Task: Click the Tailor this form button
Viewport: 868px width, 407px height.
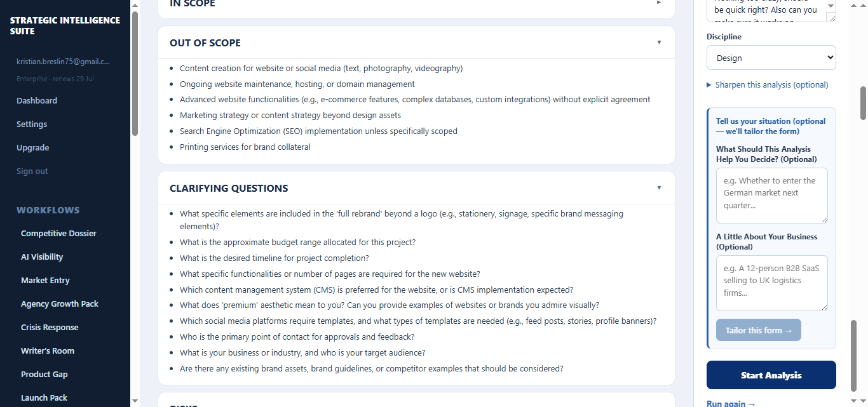Action: click(759, 330)
